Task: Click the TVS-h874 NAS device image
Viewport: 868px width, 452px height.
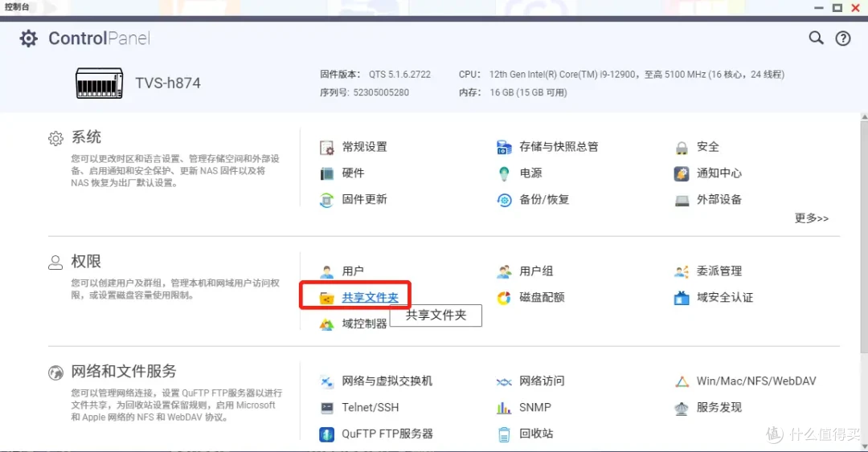Action: pos(99,83)
